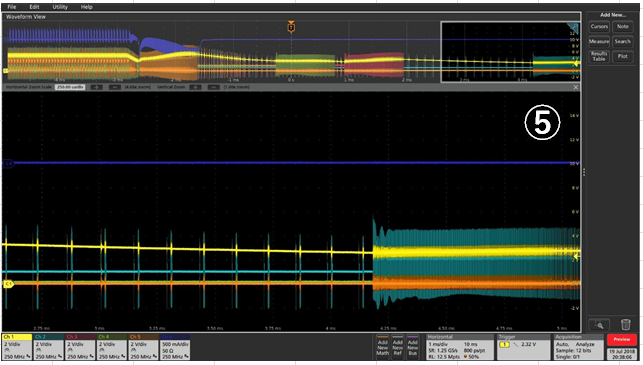Add a Note annotation
Screen dimensions: 643x365
622,27
